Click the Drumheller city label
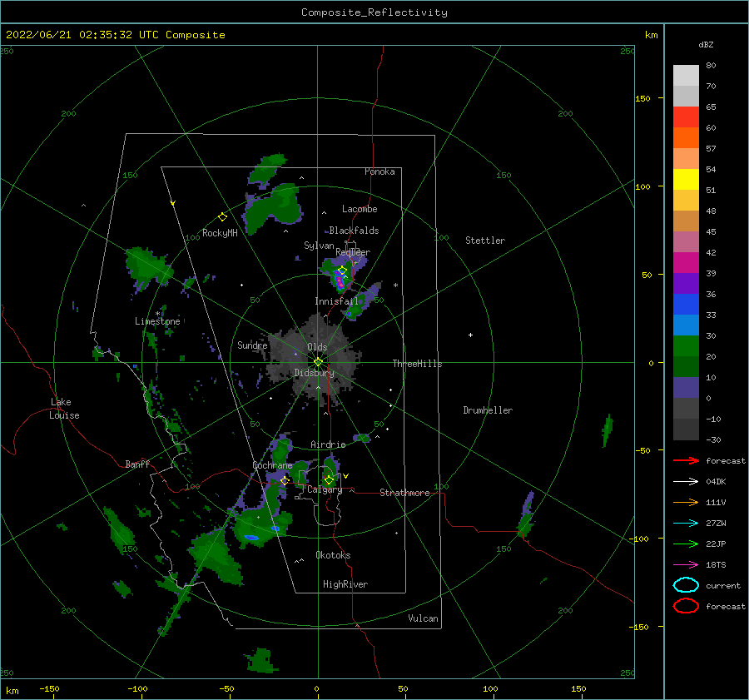749x700 pixels. coord(488,410)
